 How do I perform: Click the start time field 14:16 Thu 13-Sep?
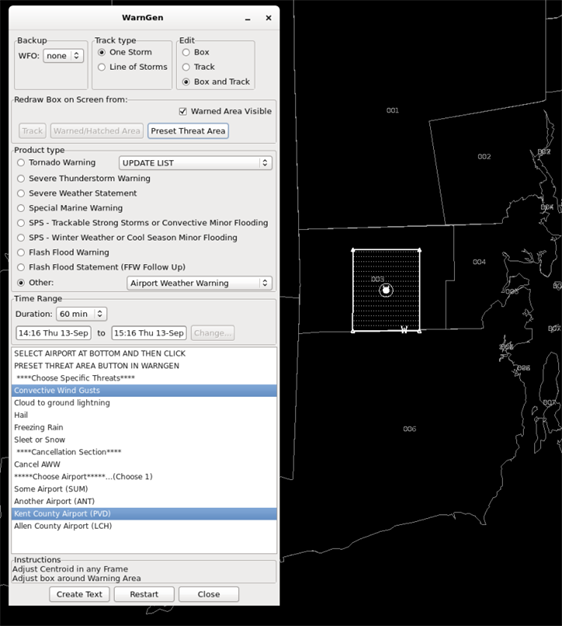(x=53, y=333)
